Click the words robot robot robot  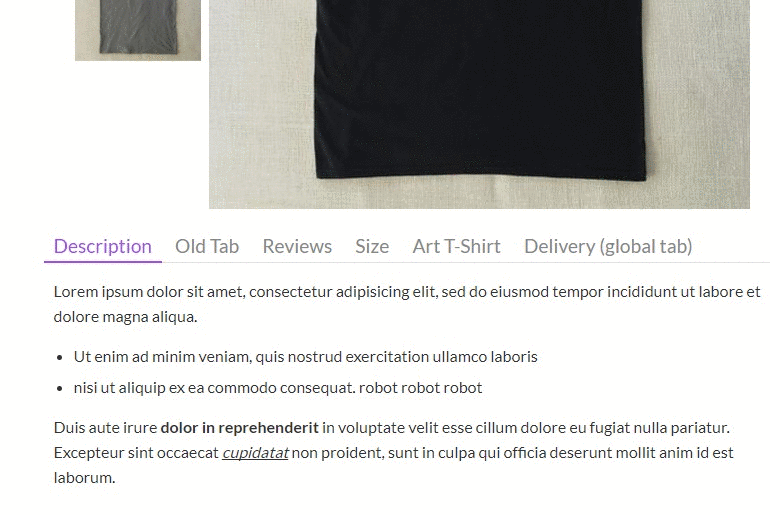coord(420,388)
